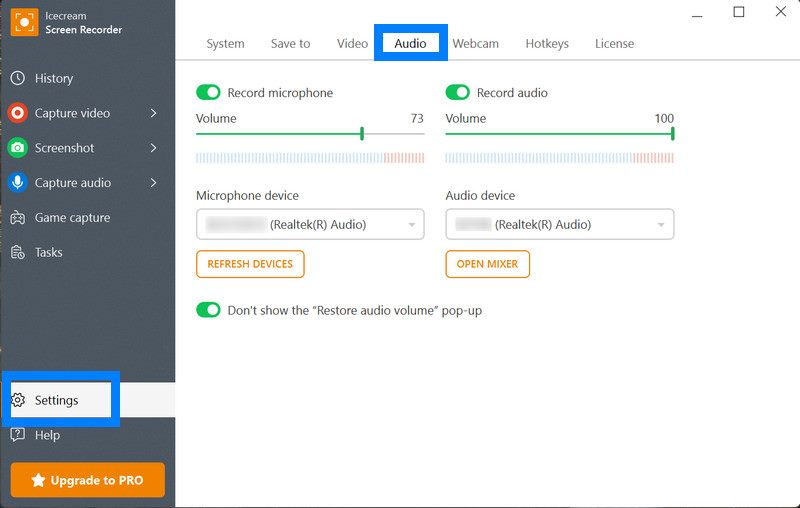Click the Upgrade to PRO button
Screen dimensions: 800x508
[x=87, y=480]
